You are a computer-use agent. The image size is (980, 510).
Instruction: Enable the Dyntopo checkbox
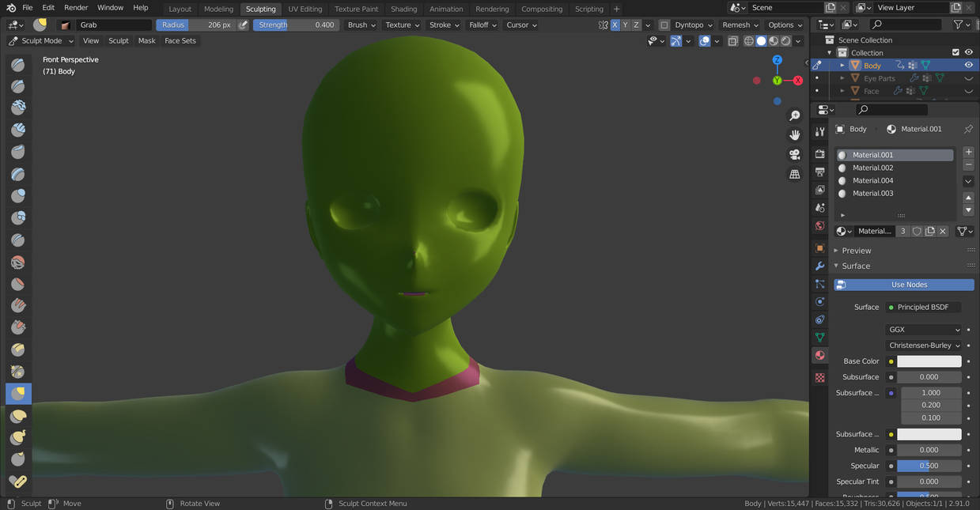point(664,25)
